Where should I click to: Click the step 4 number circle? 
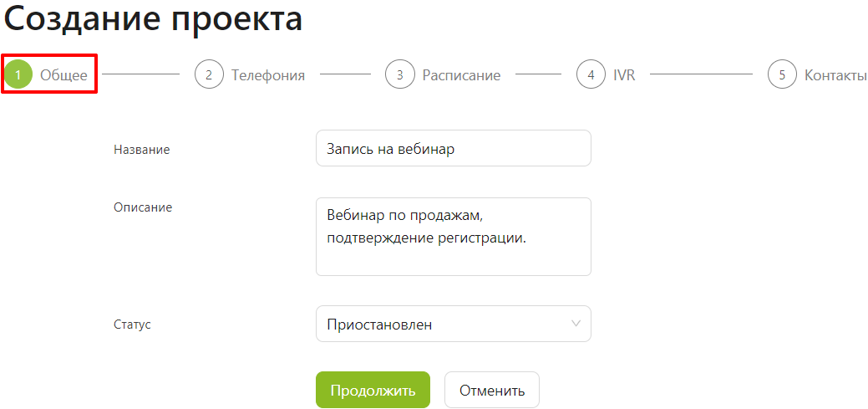click(x=591, y=75)
